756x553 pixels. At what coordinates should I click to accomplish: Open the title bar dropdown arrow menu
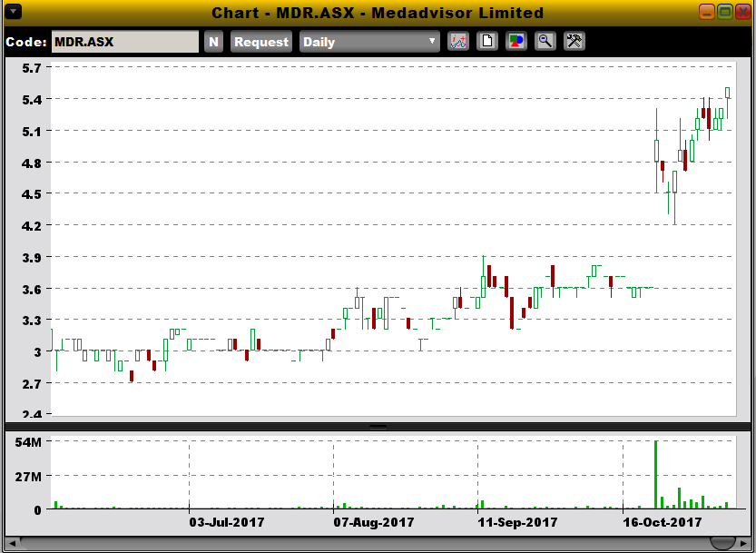coord(13,11)
